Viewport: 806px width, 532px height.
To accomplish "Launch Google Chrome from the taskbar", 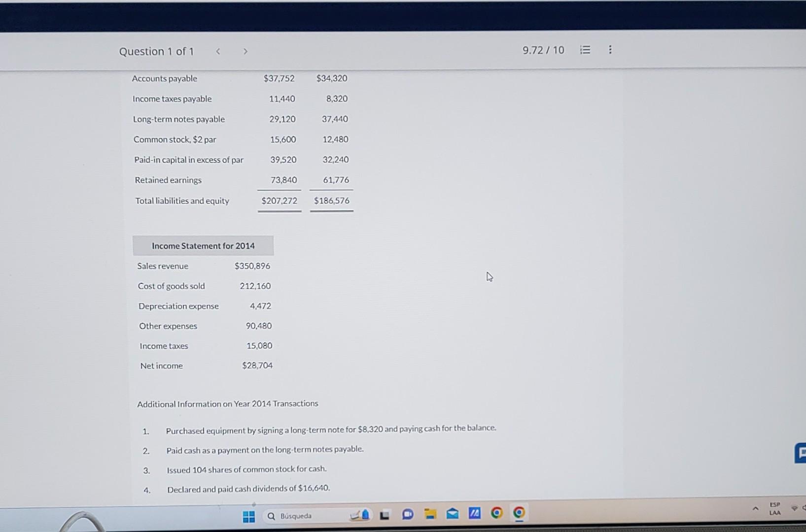I will click(x=496, y=514).
